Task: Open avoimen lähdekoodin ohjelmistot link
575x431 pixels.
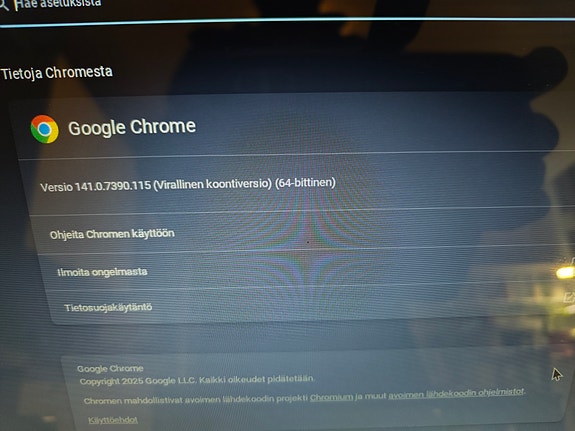Action: coord(456,393)
